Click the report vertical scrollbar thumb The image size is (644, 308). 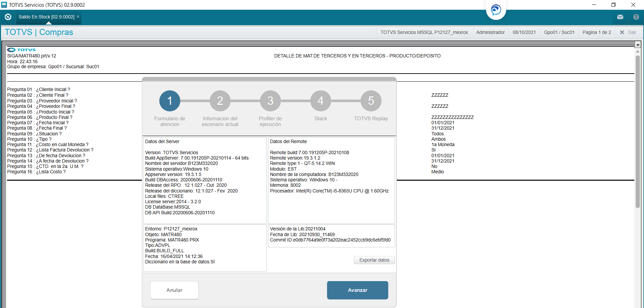tap(638, 131)
